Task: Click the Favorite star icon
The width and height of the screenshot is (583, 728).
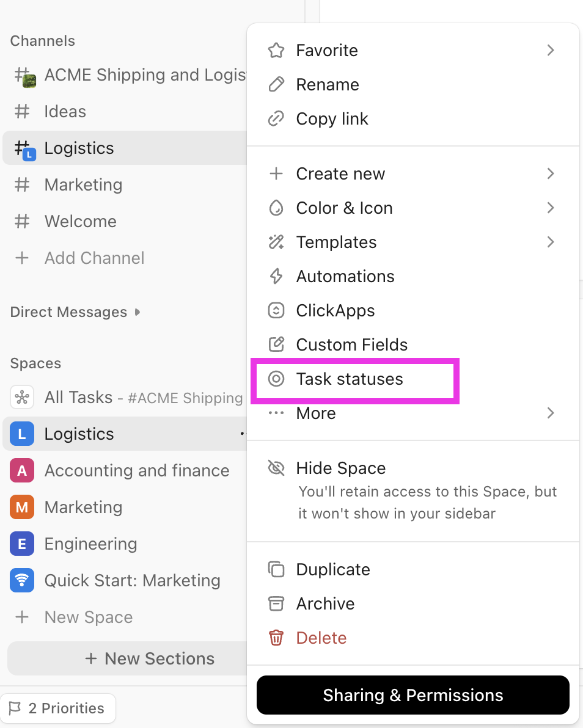Action: pyautogui.click(x=276, y=50)
